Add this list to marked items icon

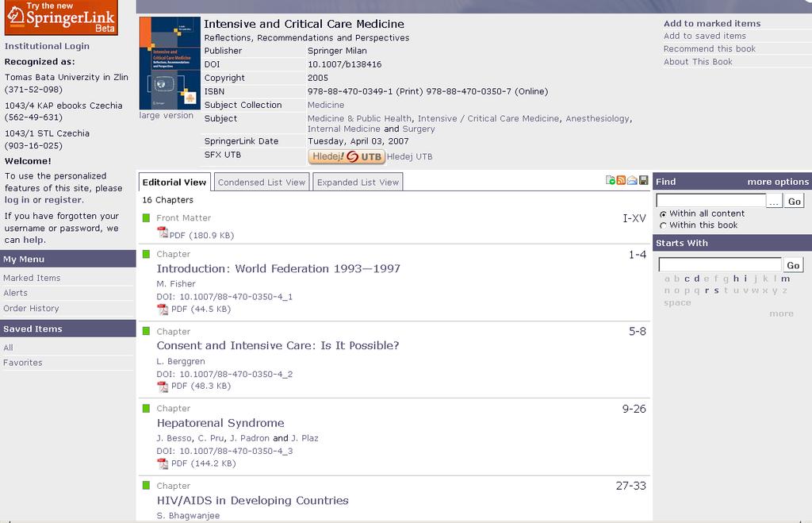[611, 180]
